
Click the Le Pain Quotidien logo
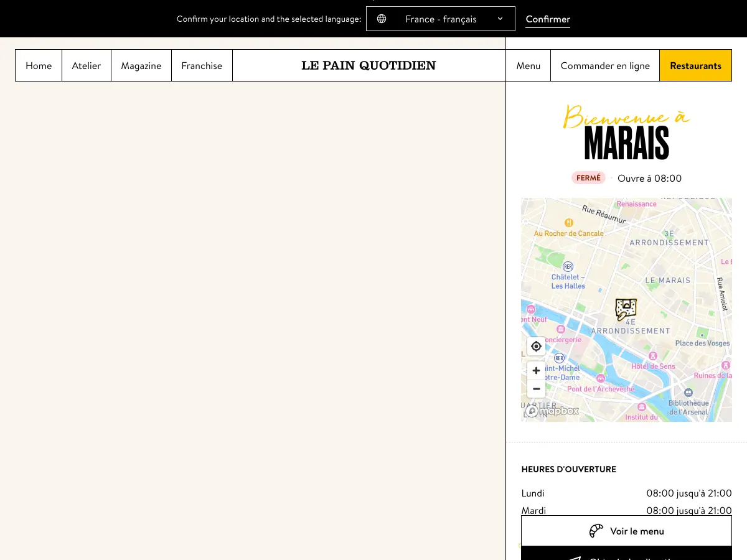pyautogui.click(x=369, y=65)
